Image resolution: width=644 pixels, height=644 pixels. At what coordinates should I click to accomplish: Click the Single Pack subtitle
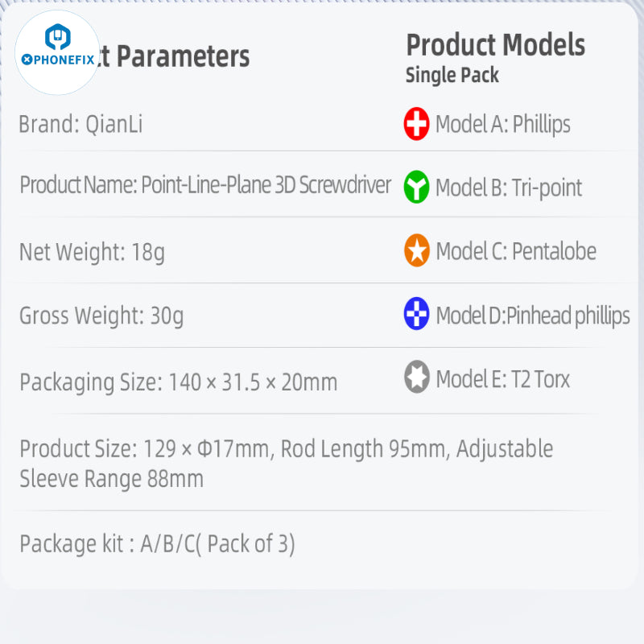[x=452, y=76]
